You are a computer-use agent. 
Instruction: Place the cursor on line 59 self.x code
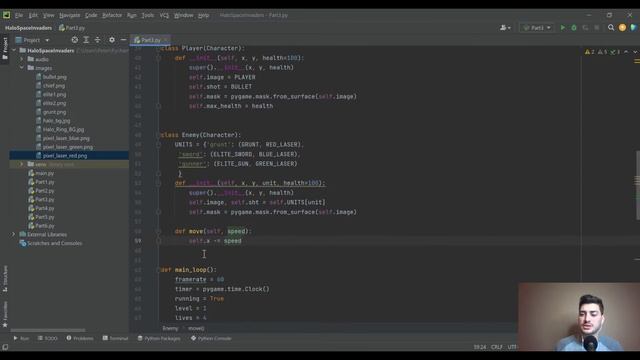click(215, 241)
